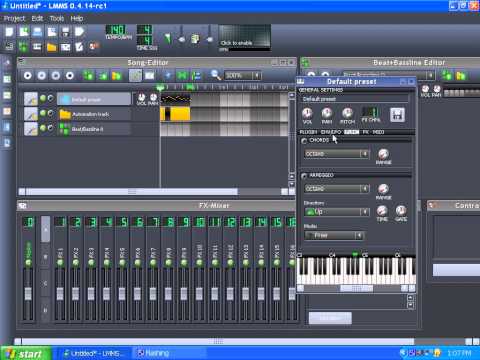Export the project using the toolbar icon
Viewport: 480px width, 360px height.
(x=80, y=32)
